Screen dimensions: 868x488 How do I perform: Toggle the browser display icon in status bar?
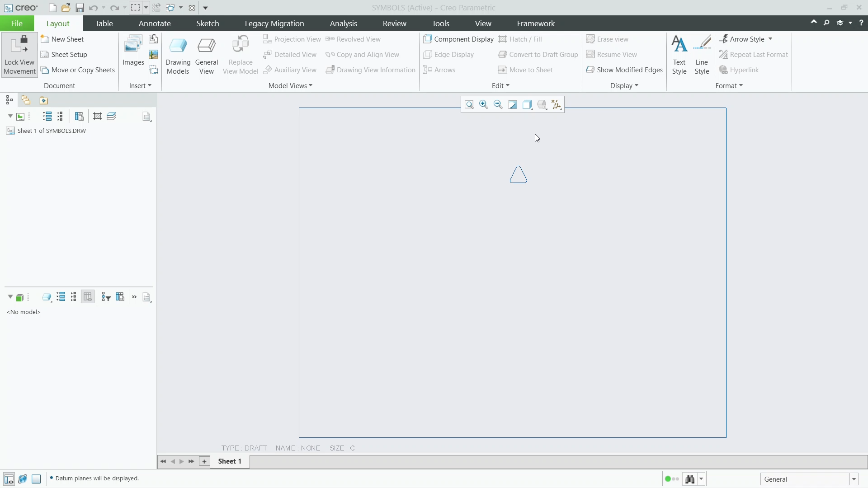(x=23, y=479)
